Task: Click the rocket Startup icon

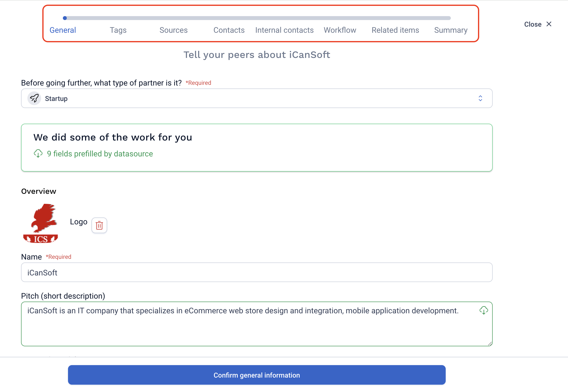Action: [34, 98]
